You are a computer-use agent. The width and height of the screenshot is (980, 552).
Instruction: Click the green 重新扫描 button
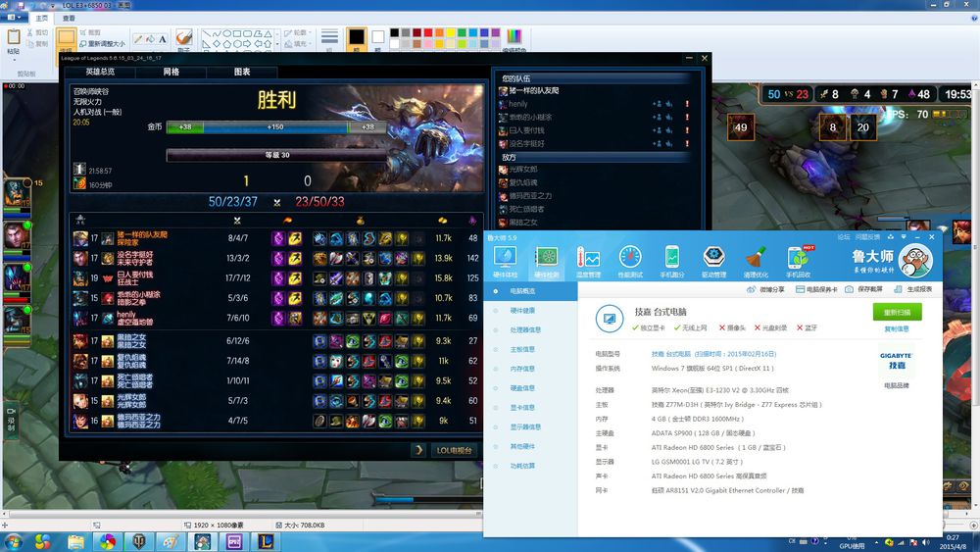[x=897, y=312]
